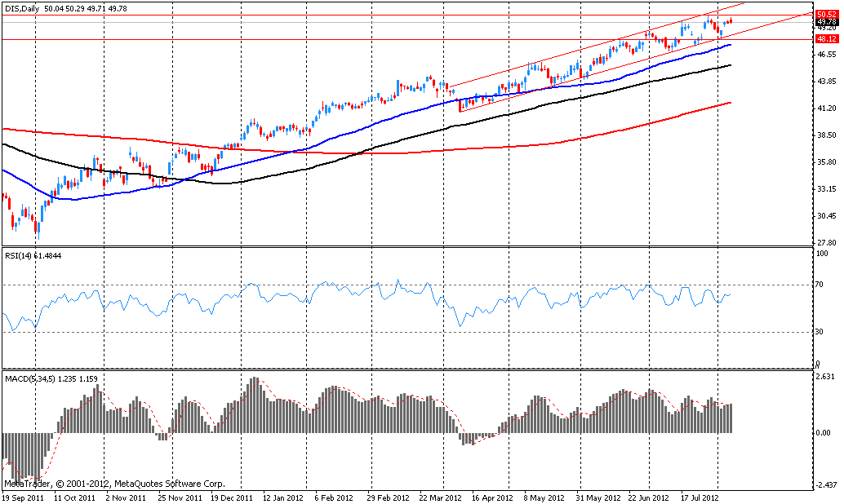
Task: Click the 2 Nov 2011 date label
Action: (x=126, y=497)
